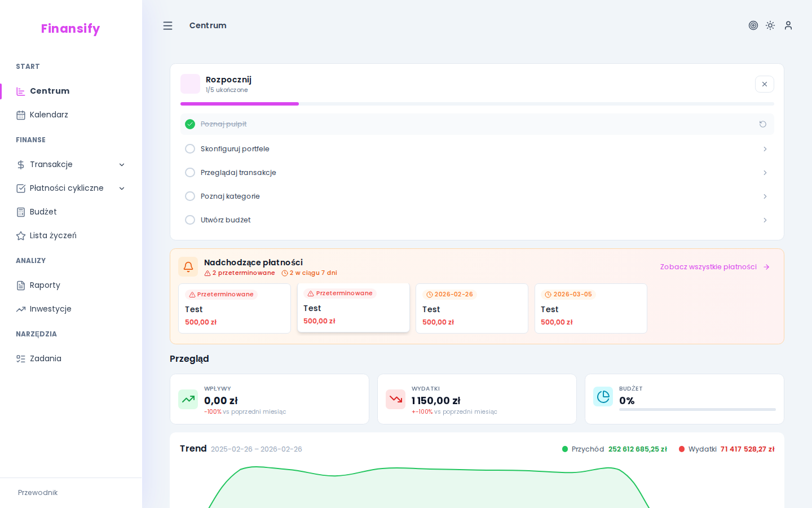The image size is (812, 508).
Task: Toggle the Utwórz budżet step circle
Action: pyautogui.click(x=190, y=220)
